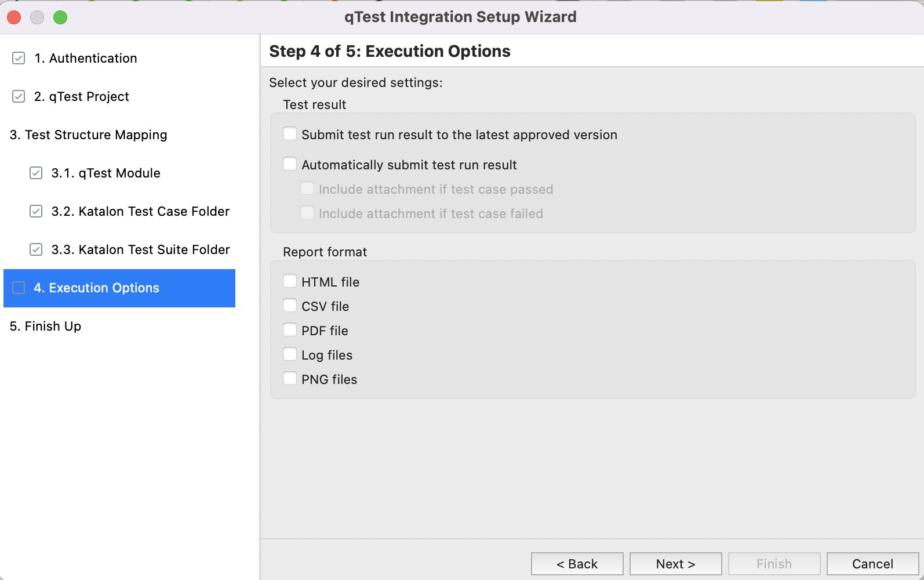Click the Next button
This screenshot has height=580, width=924.
pos(675,564)
